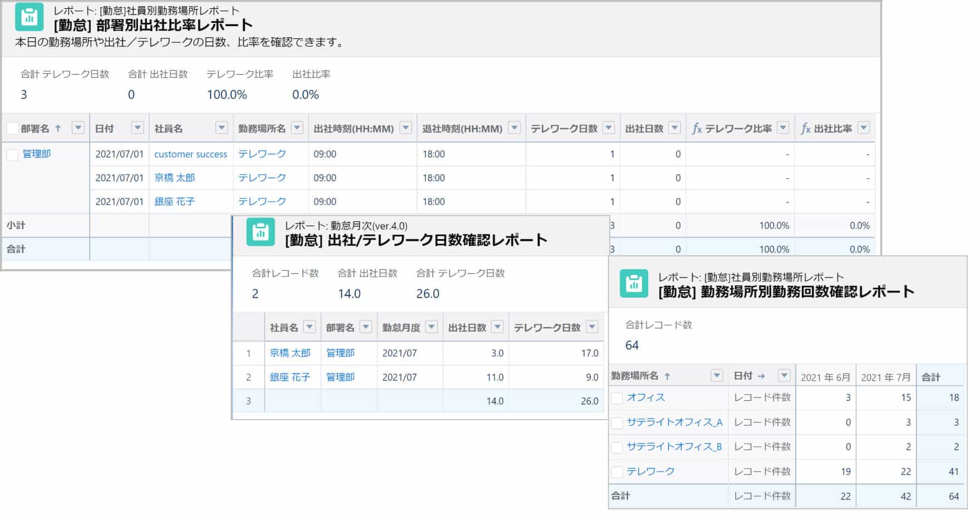Viewport: 980px width, 520px height.
Task: Click the report icon beside 出社/テレワーク日数確認レポート
Action: [x=261, y=232]
